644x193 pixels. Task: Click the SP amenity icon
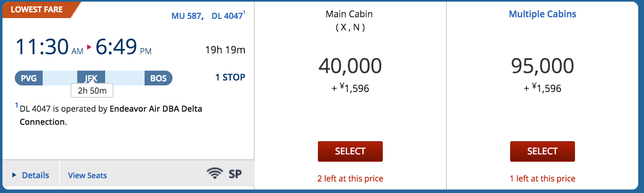coord(235,174)
